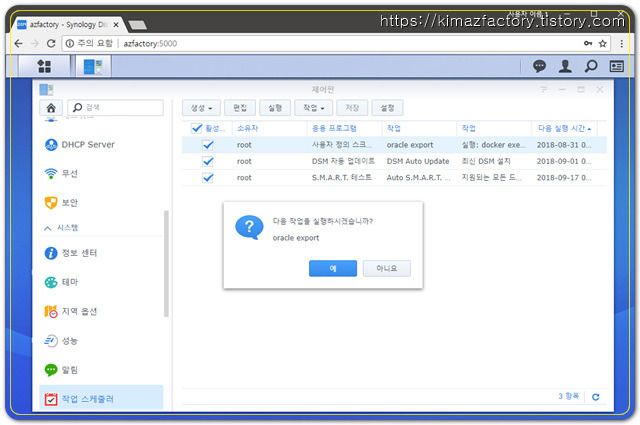Select the DSM Auto Update task name
Viewport: 640px width, 425px height.
[418, 161]
